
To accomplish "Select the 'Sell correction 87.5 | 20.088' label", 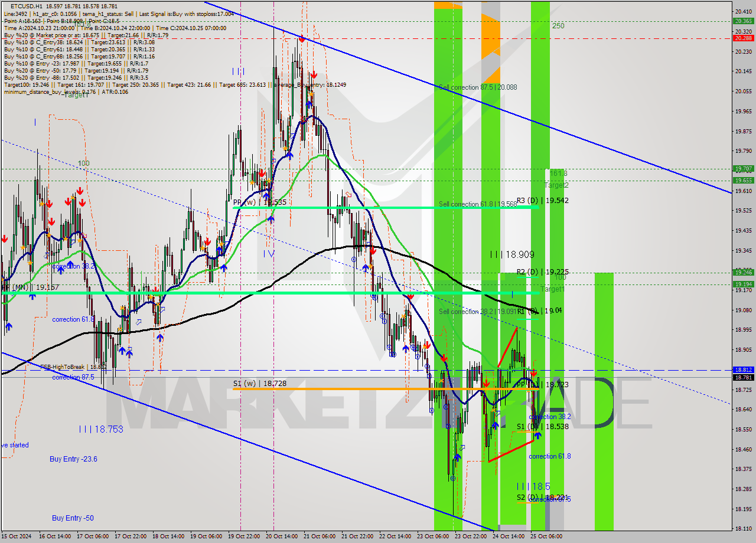I will (478, 87).
